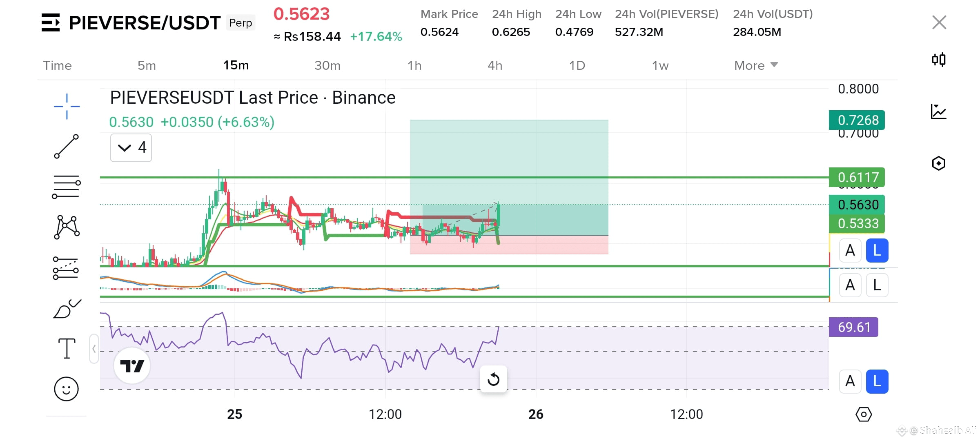Image resolution: width=980 pixels, height=441 pixels.
Task: Click the 0.8000 price axis label
Action: [858, 89]
